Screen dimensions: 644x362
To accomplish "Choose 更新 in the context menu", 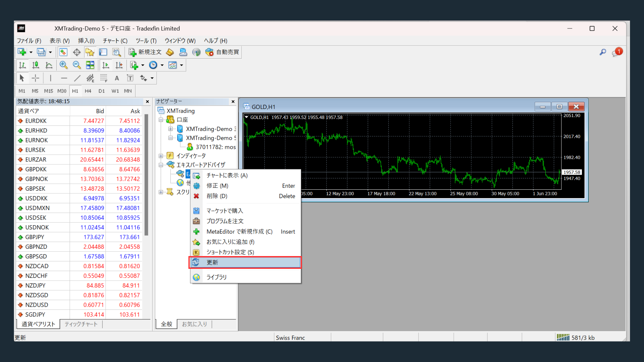I will (245, 262).
